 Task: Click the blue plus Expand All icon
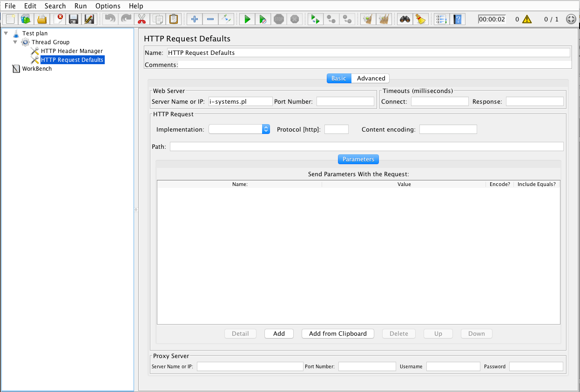(195, 19)
